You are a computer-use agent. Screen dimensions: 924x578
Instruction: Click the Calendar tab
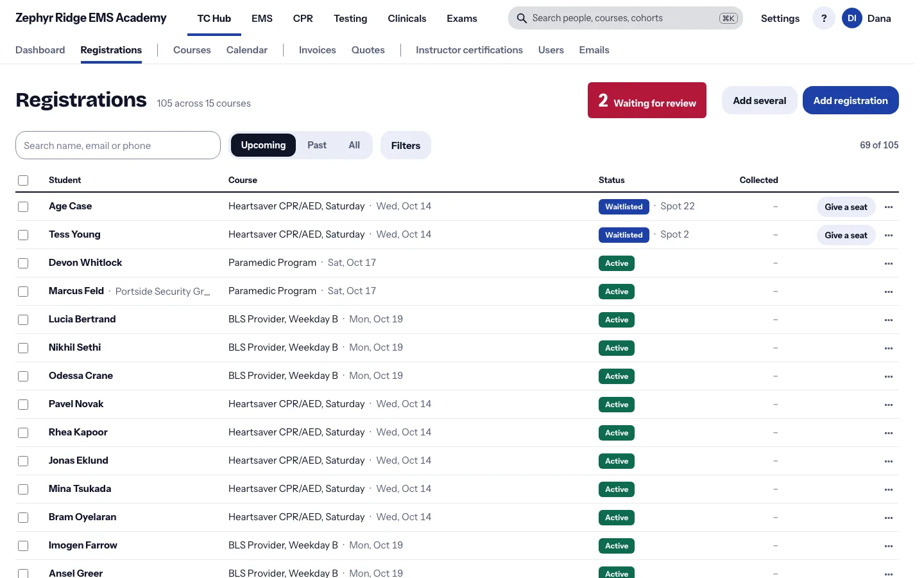[x=247, y=50]
